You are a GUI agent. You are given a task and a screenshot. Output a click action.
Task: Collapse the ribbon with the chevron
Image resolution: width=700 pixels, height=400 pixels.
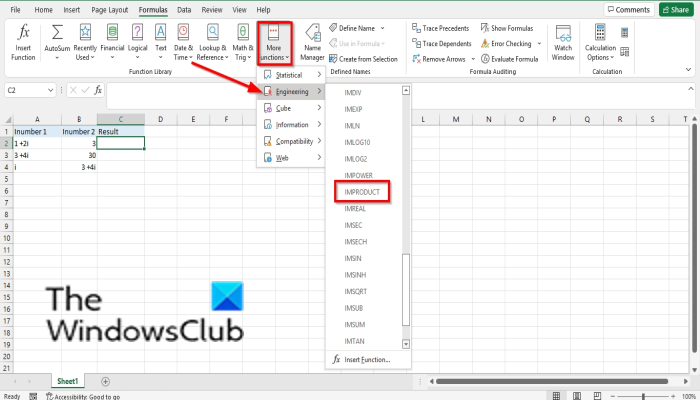[688, 69]
